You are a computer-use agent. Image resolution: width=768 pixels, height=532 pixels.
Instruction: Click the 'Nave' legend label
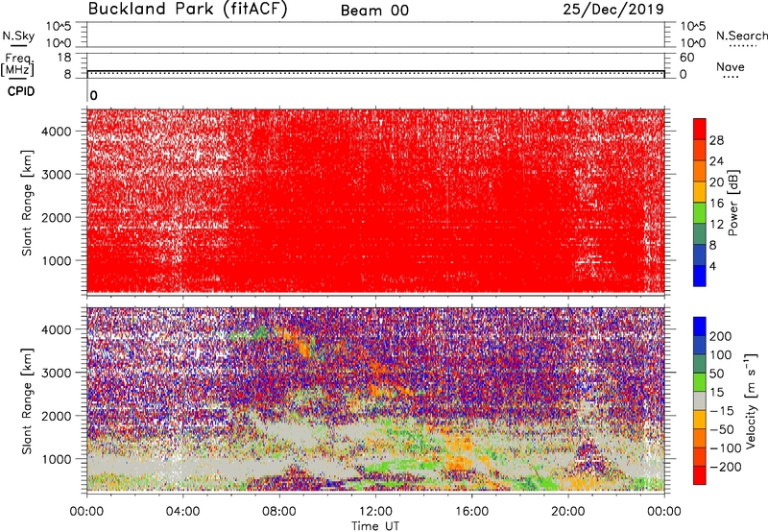pos(730,66)
